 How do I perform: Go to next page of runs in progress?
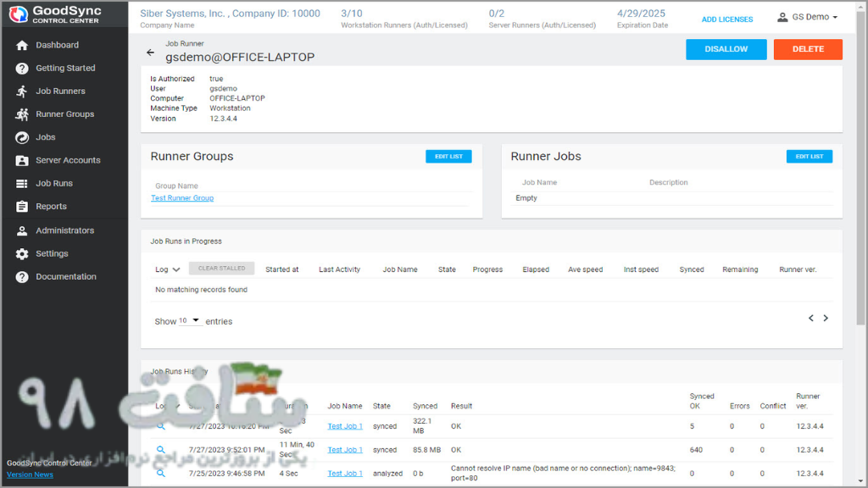pyautogui.click(x=826, y=319)
